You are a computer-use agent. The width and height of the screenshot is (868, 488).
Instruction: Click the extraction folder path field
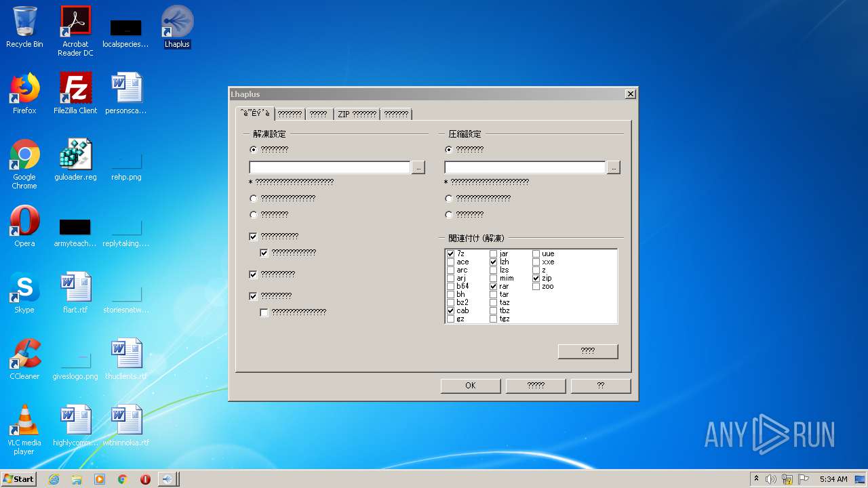pos(330,167)
